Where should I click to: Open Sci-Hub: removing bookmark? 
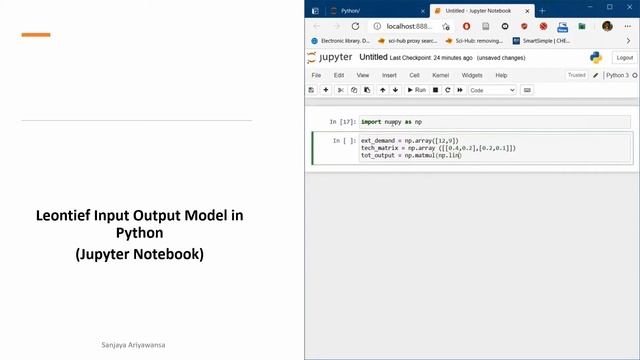tap(474, 41)
